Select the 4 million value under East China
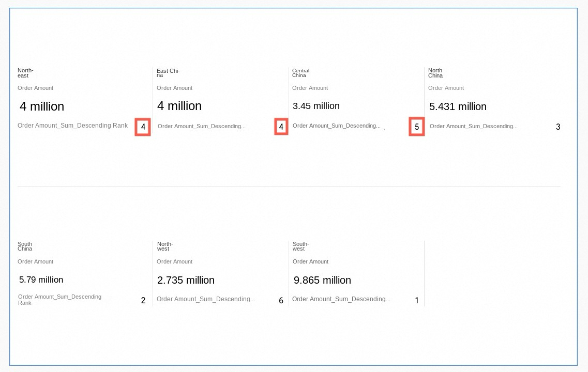Screen dimensions: 588x372 pyautogui.click(x=179, y=106)
